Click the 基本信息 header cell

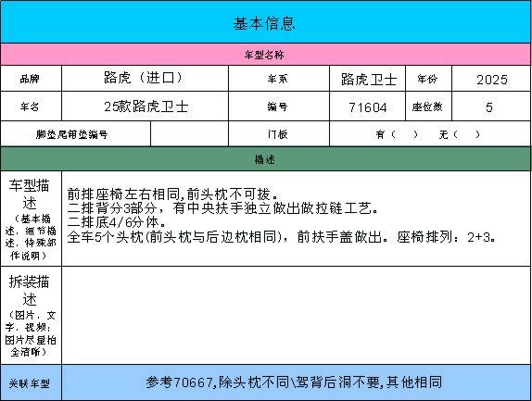(265, 22)
